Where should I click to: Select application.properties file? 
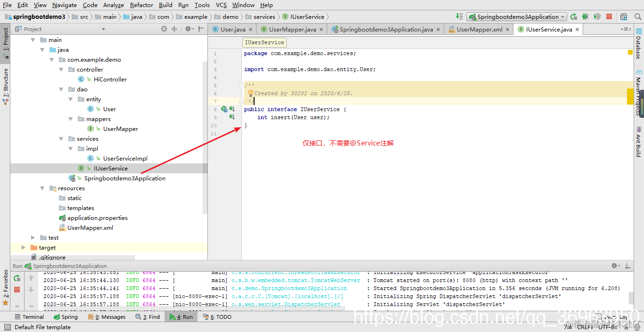(97, 218)
